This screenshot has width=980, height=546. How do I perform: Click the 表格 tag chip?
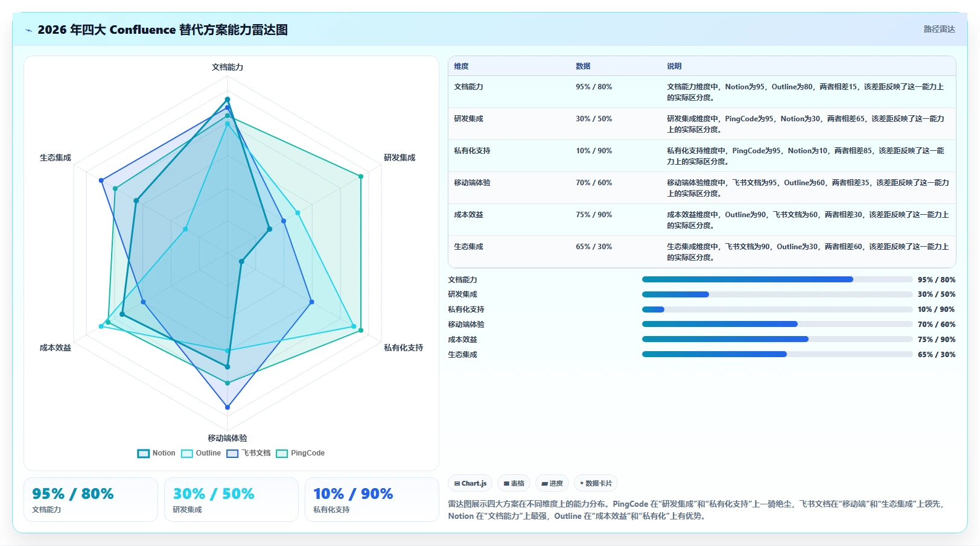coord(514,483)
